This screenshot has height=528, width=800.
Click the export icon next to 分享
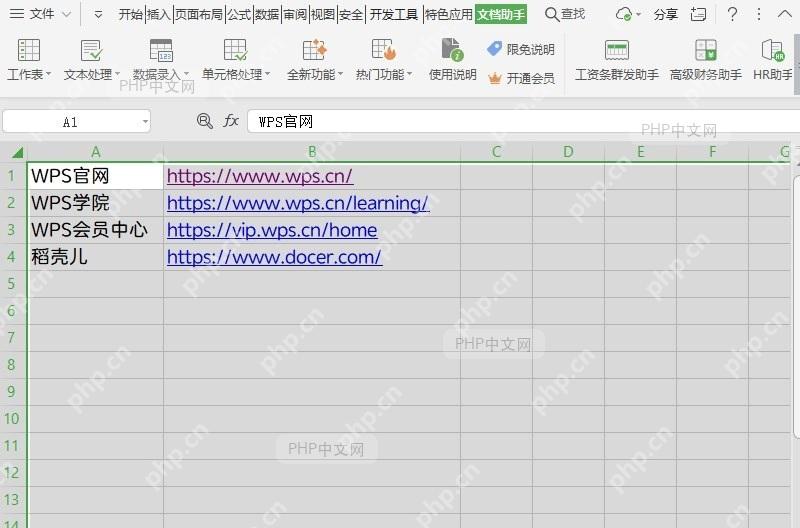(x=698, y=14)
